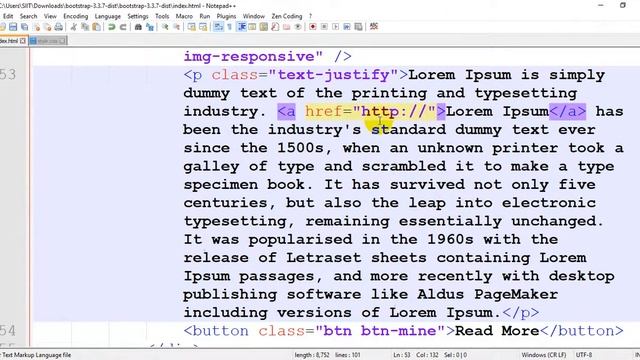Screen dimensions: 640x360
Task: Click the green Undo arrow icon
Action: click(x=111, y=27)
